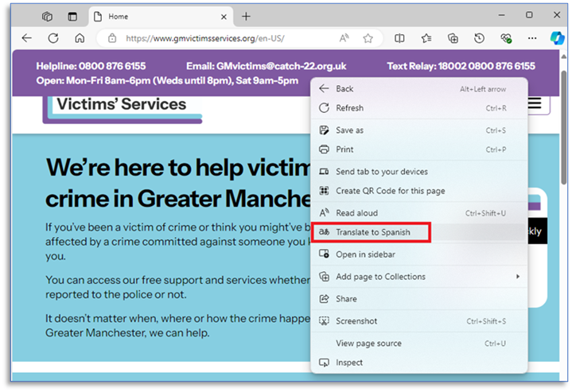Open the Tab actions menu icon
This screenshot has width=572, height=392.
[72, 17]
